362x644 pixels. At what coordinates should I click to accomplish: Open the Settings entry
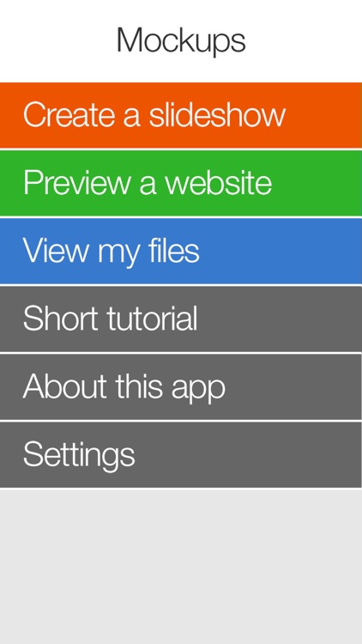[x=181, y=454]
